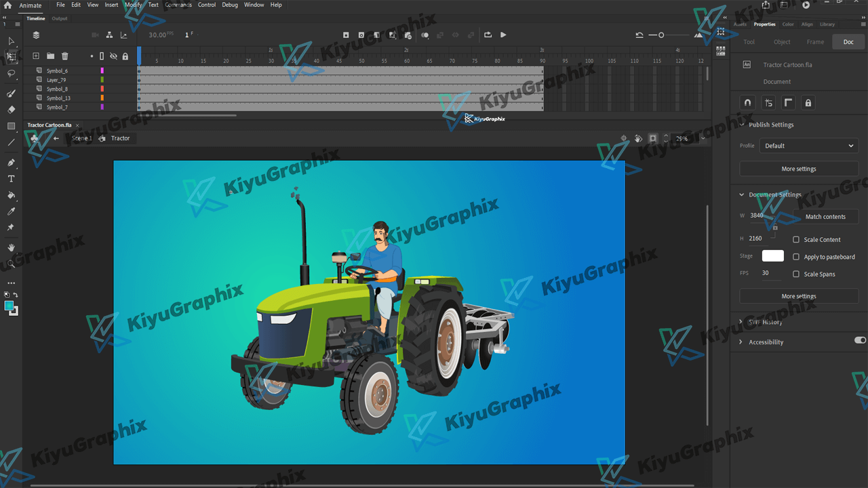Select the Hand tool

coord(11,247)
